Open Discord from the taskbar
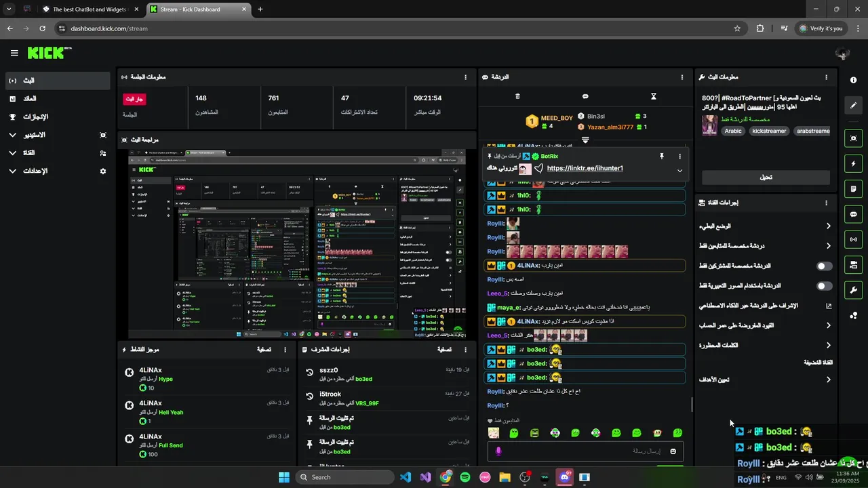Image resolution: width=868 pixels, height=488 pixels. 565,477
